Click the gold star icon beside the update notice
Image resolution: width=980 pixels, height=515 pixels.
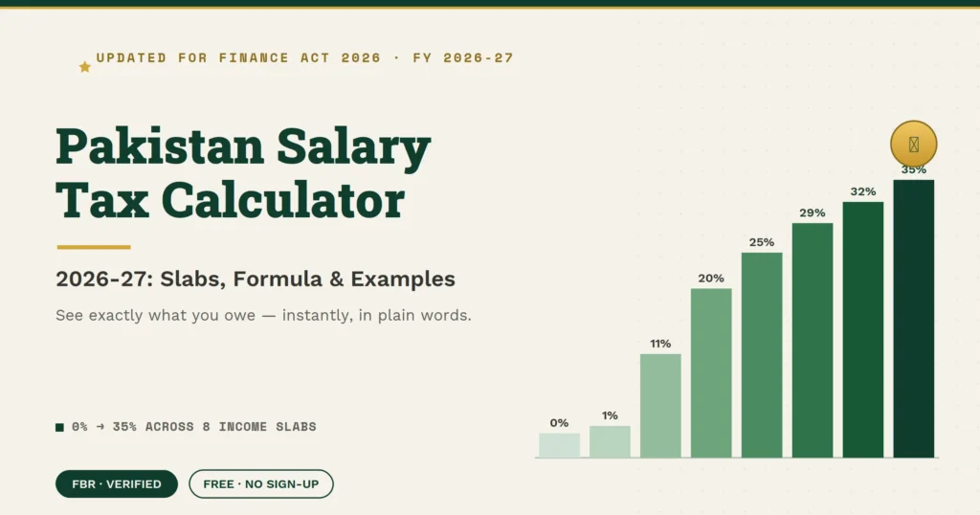point(85,67)
